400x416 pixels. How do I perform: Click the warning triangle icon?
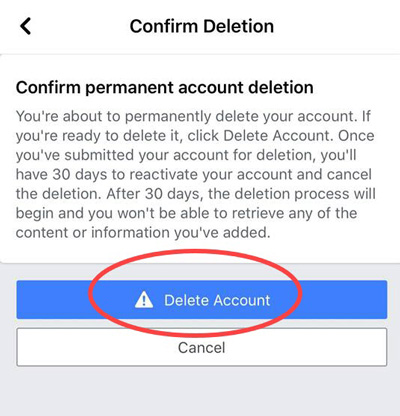pos(144,299)
